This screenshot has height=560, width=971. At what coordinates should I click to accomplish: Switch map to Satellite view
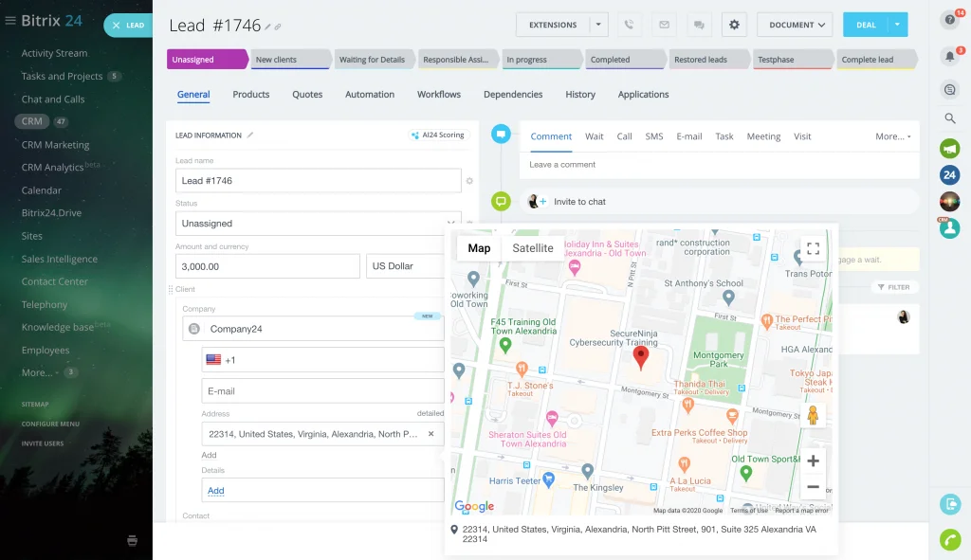[533, 248]
